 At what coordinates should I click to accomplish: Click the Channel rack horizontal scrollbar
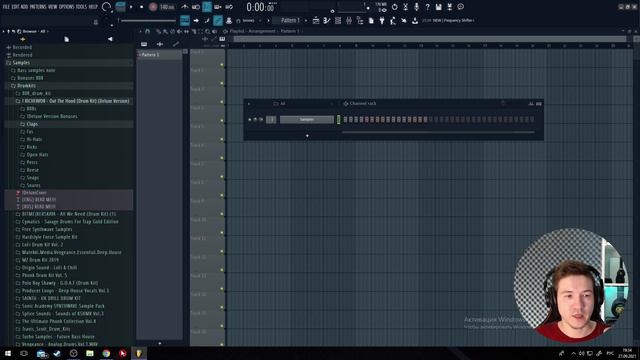(x=438, y=132)
